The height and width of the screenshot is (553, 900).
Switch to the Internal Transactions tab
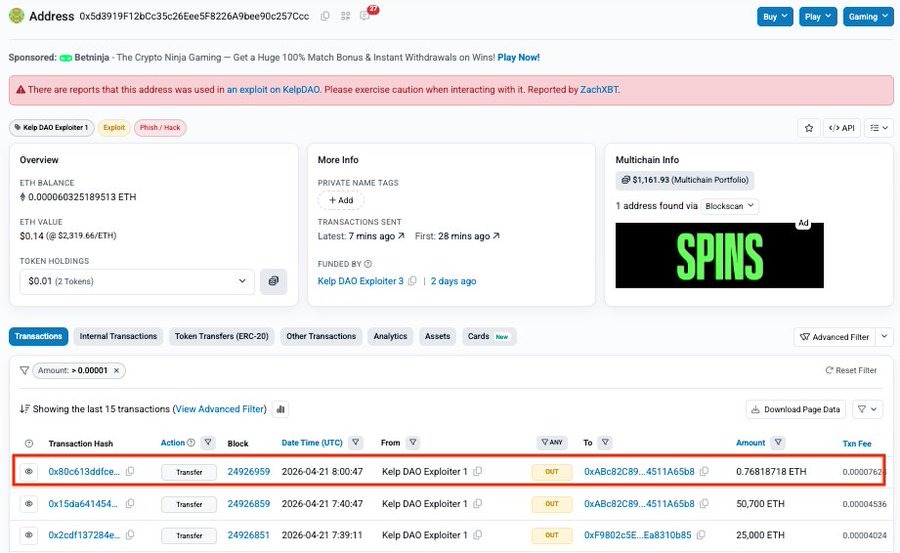(x=118, y=337)
